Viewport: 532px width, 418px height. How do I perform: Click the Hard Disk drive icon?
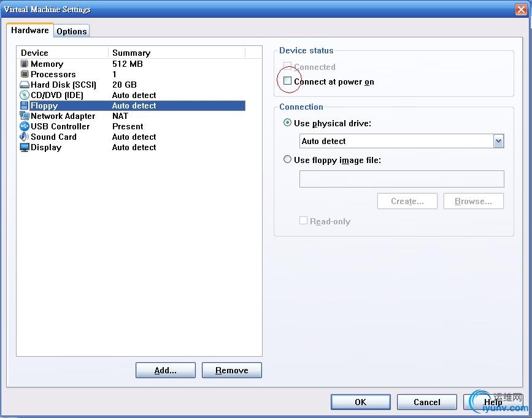pos(24,85)
